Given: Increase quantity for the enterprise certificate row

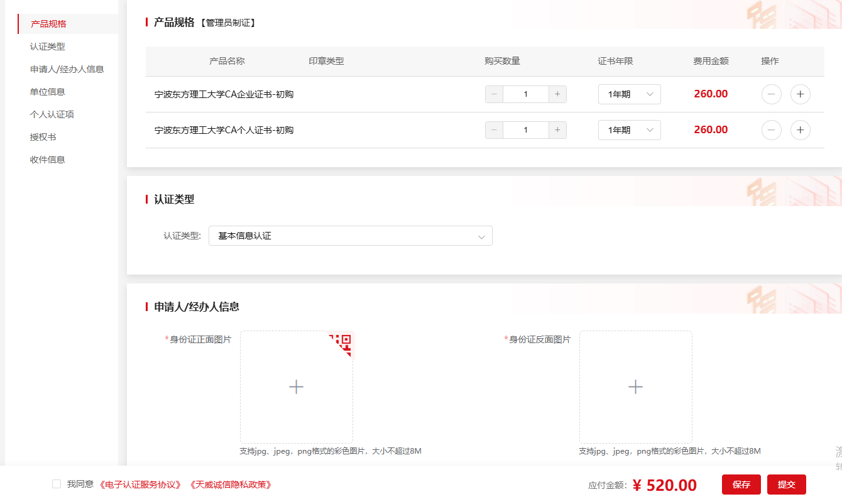Looking at the screenshot, I should point(557,94).
